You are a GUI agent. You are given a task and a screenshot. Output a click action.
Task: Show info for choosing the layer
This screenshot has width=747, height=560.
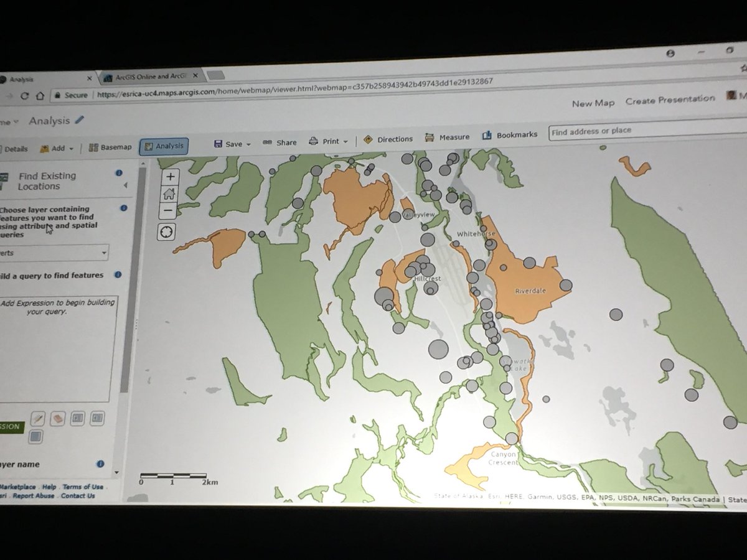click(123, 208)
